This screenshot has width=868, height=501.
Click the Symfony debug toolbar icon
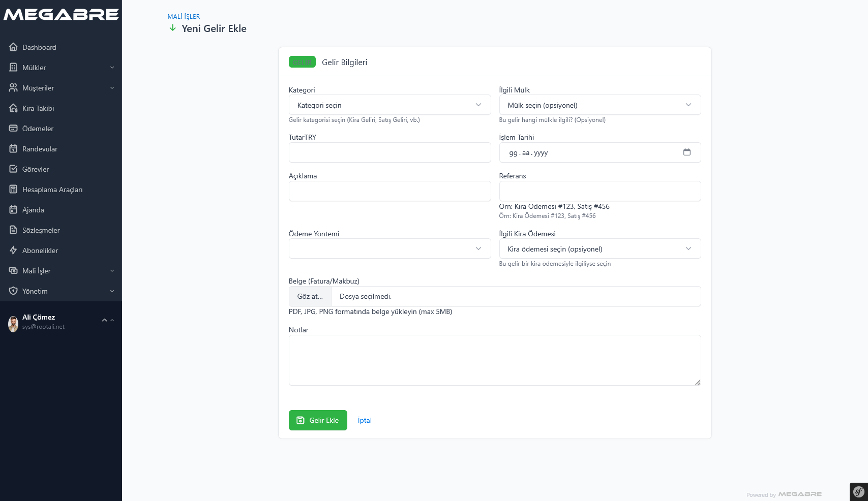pos(858,491)
